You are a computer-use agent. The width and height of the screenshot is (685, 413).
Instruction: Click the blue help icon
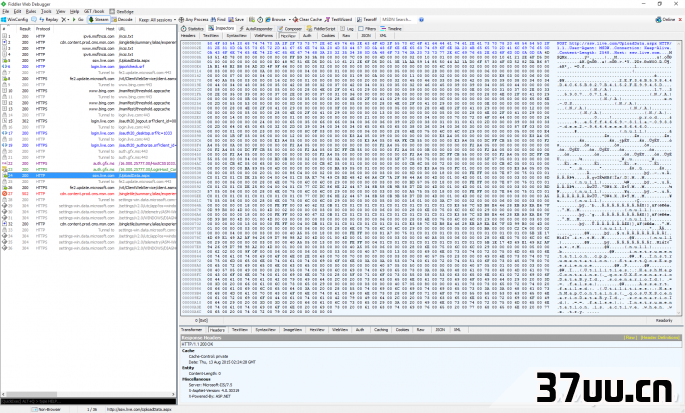pyautogui.click(x=421, y=20)
